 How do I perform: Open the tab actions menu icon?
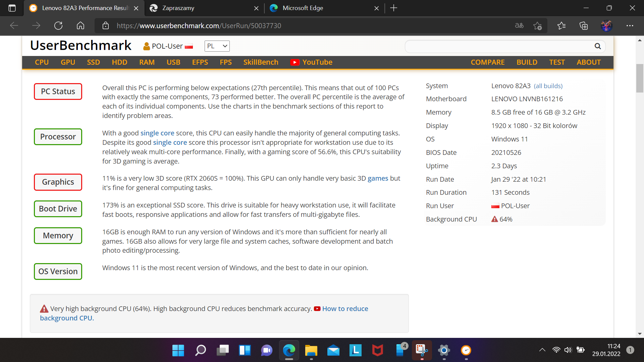[x=12, y=8]
